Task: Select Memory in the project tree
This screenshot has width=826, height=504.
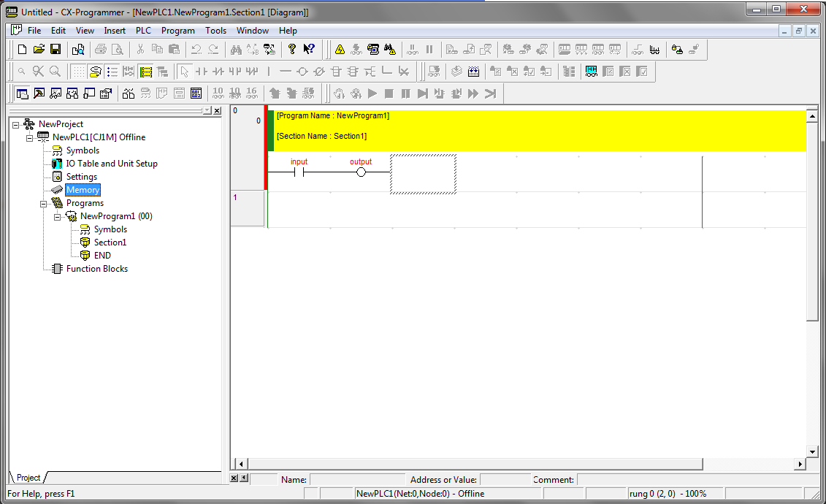Action: (83, 190)
